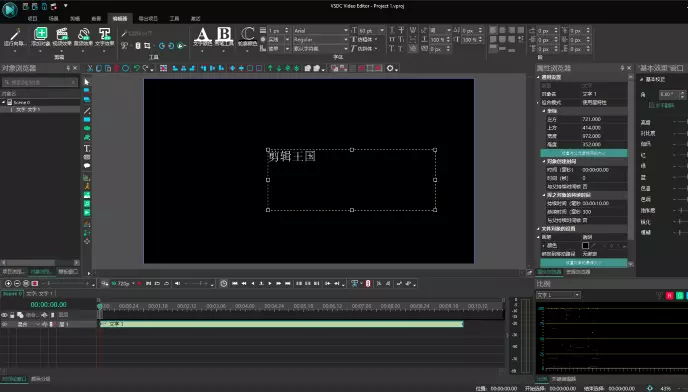Click the Object Explorer search field

coord(40,82)
